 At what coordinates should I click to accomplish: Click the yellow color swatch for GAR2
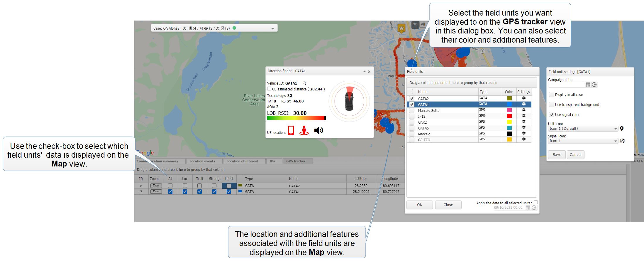coord(509,122)
